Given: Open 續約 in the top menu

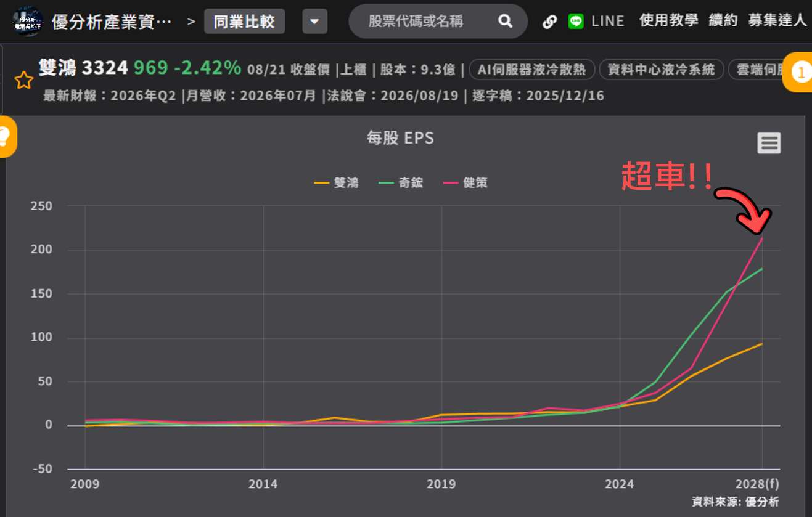Looking at the screenshot, I should (x=723, y=20).
